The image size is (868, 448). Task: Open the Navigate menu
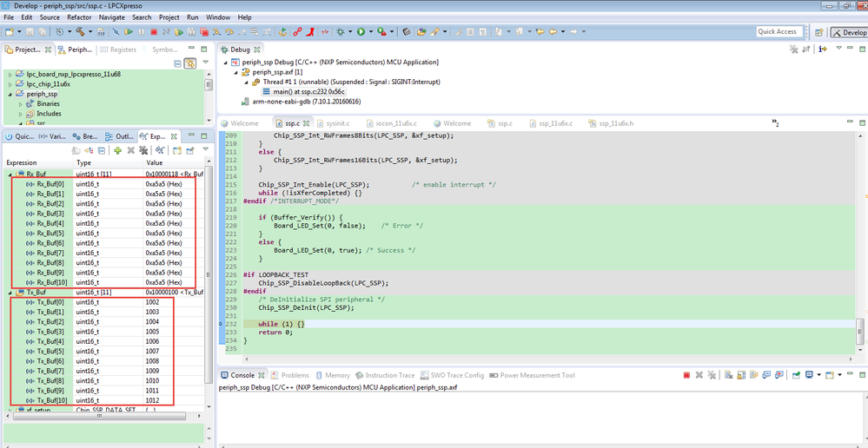(112, 17)
